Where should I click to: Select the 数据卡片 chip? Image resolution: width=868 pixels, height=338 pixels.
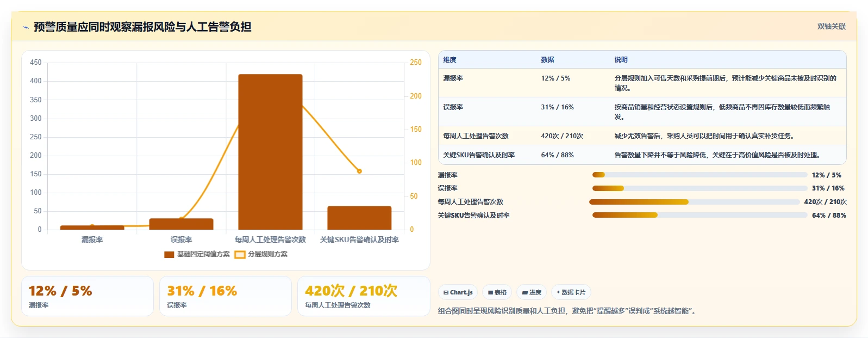(571, 292)
